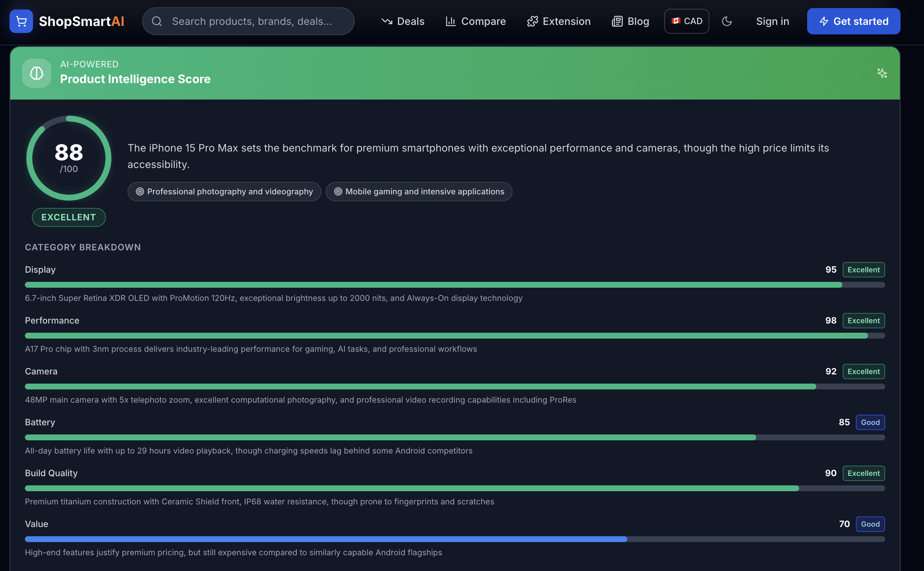Open the CAD currency selector
Screen dimensions: 924x571
point(687,21)
